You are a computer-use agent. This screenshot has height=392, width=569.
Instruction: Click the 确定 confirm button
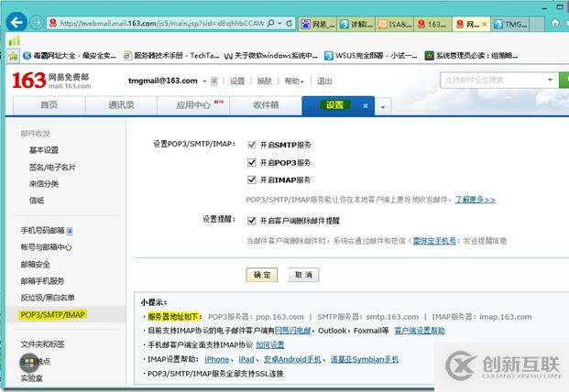coord(262,275)
